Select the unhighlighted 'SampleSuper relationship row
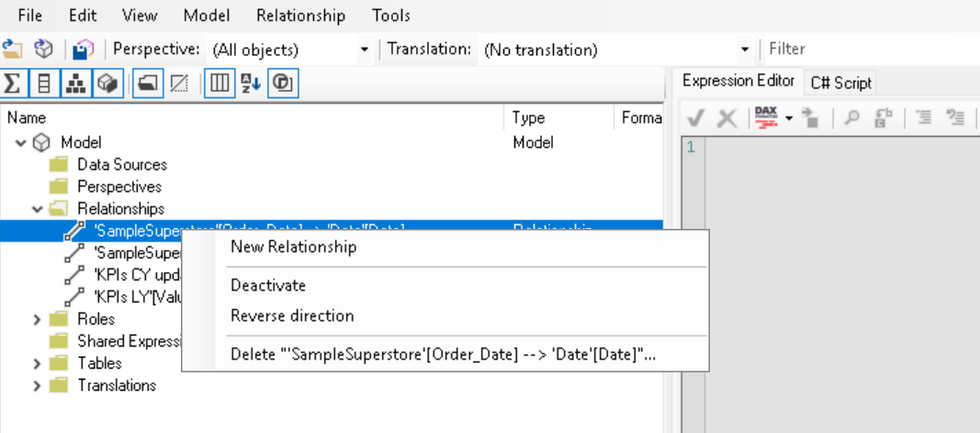Viewport: 980px width, 433px height. [138, 253]
